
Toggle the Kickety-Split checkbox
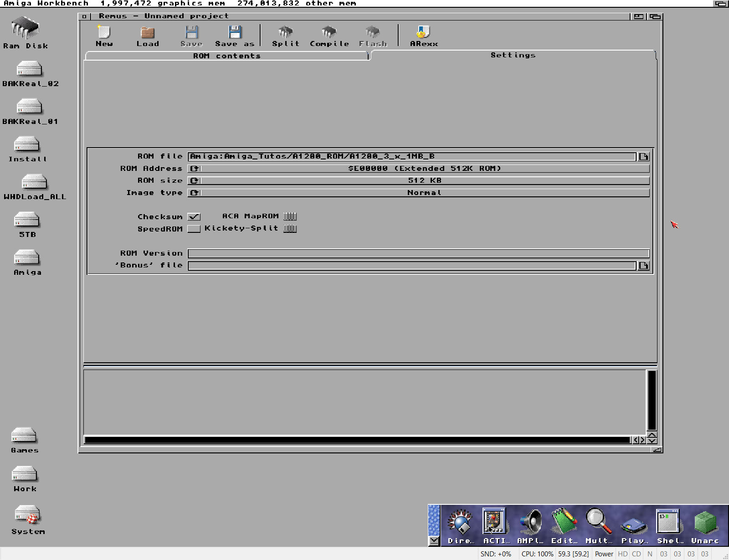290,228
